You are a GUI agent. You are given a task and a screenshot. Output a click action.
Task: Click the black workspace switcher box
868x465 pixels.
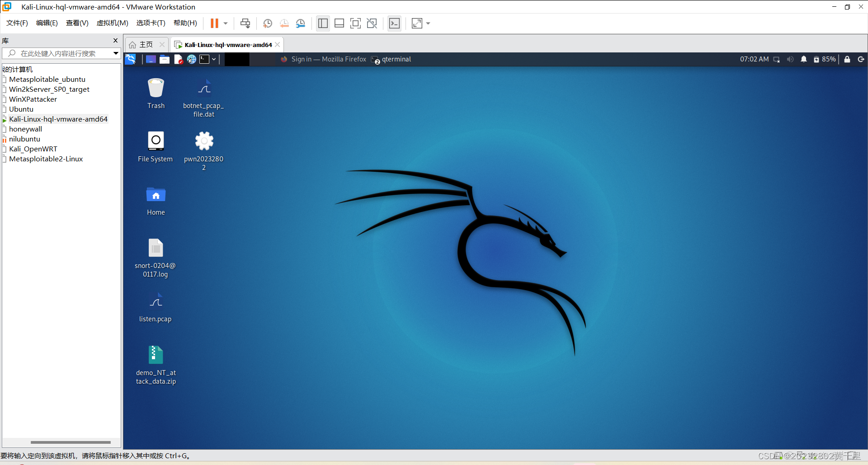[237, 59]
